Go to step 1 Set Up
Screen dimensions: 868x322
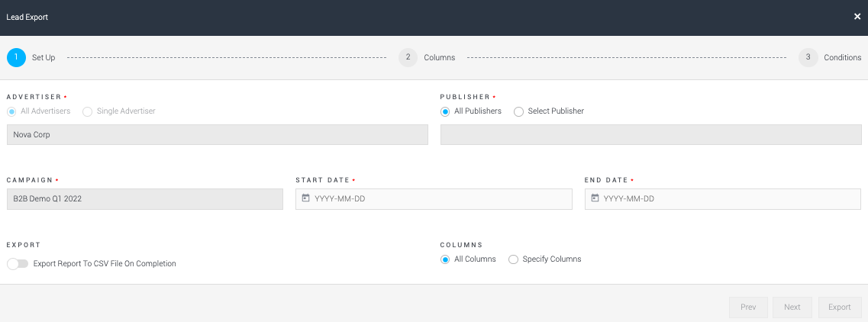click(17, 57)
